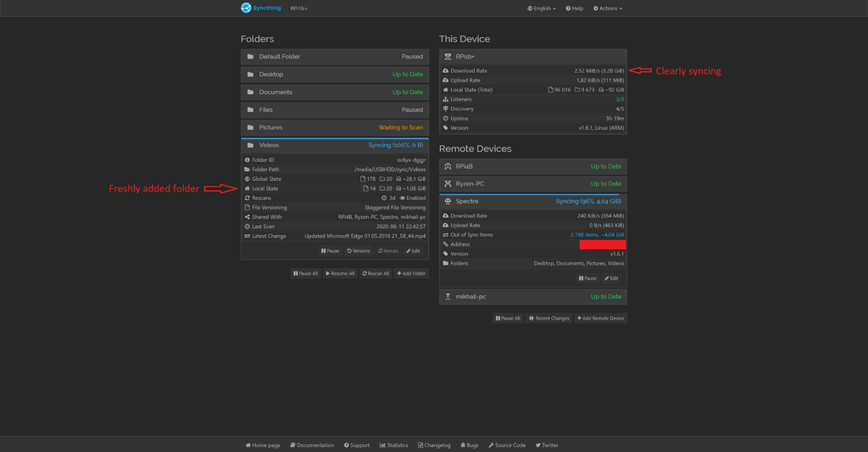Pause the Videos folder
This screenshot has height=452, width=868.
pyautogui.click(x=330, y=251)
